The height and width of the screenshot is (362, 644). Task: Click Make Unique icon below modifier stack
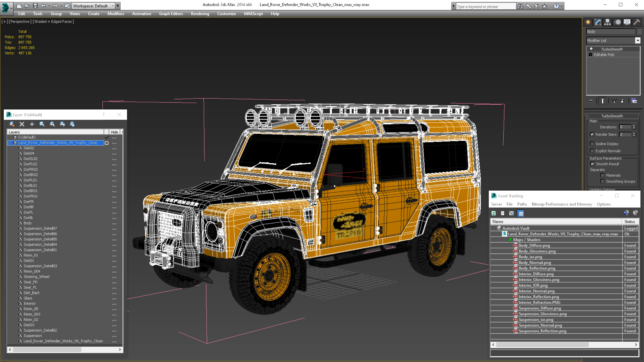(614, 101)
